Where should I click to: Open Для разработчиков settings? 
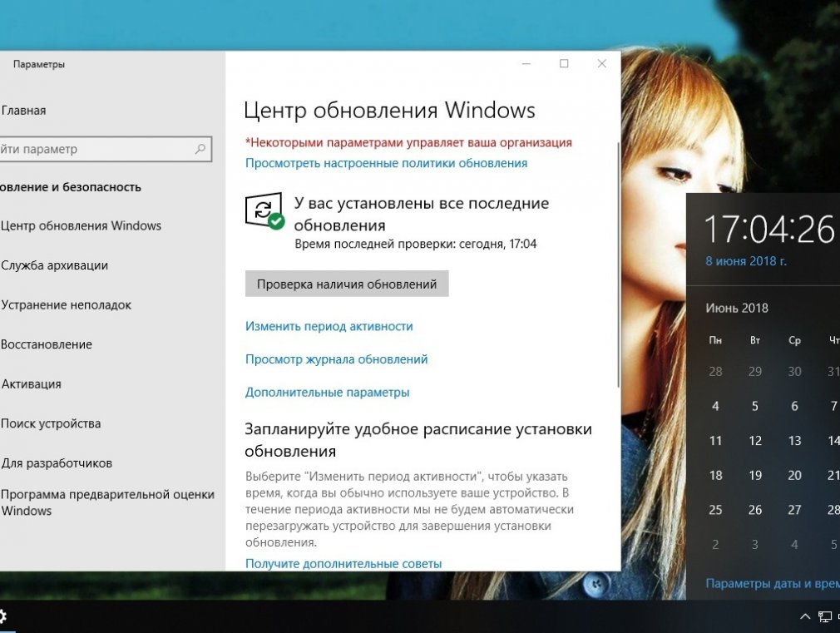pyautogui.click(x=56, y=463)
